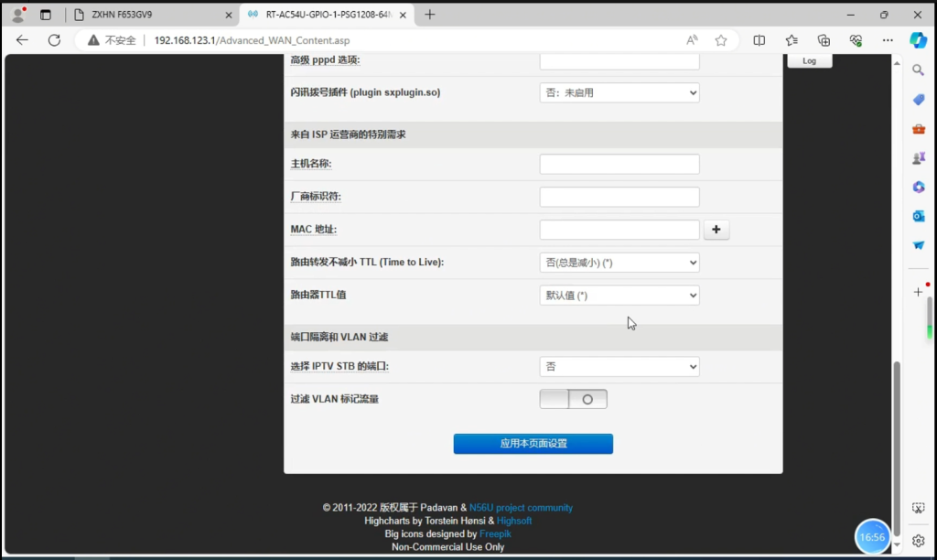Viewport: 937px width, 560px height.
Task: Open the N56U project community link
Action: click(x=521, y=508)
